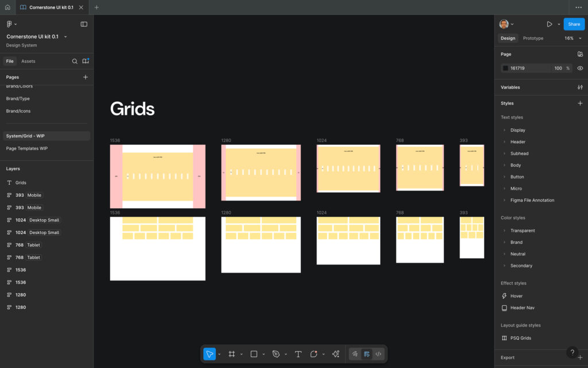Click the page background color swatch
This screenshot has height=368, width=588.
[x=505, y=68]
